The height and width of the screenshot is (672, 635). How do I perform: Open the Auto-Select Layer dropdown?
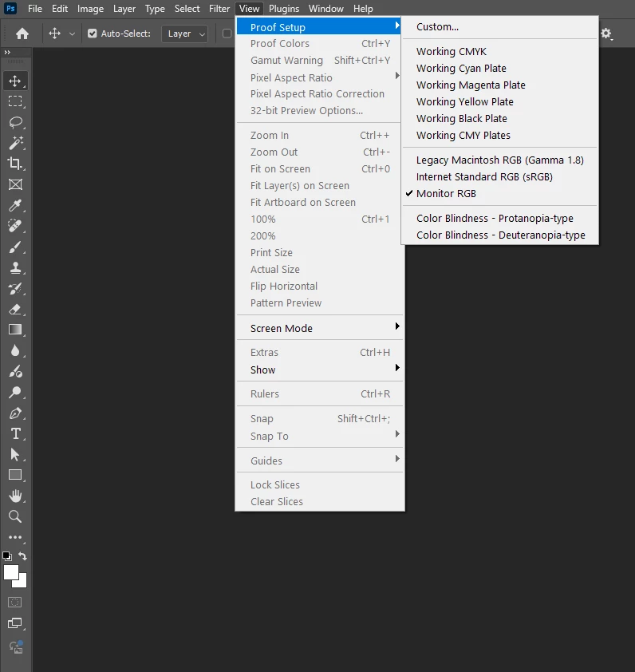pos(184,34)
